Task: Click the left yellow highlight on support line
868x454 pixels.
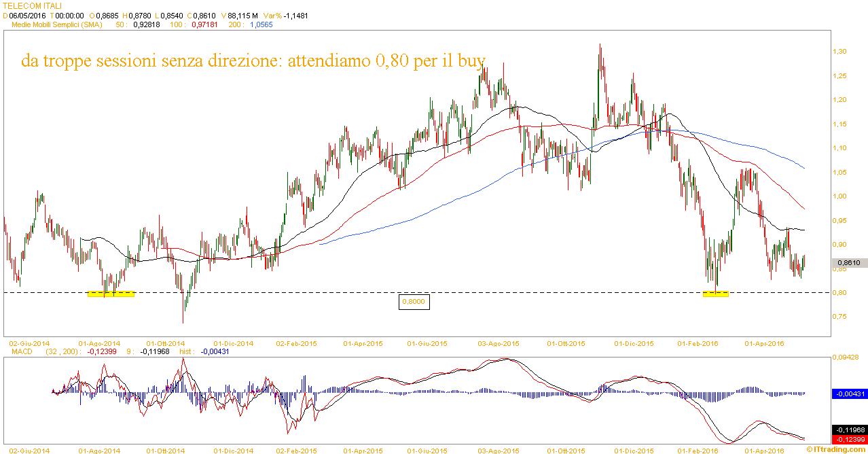Action: tap(111, 294)
